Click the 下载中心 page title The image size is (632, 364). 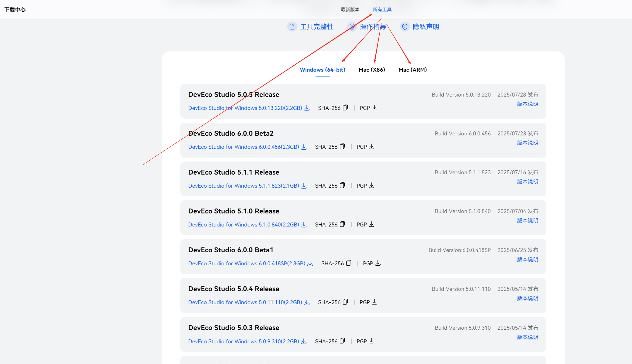pos(15,9)
